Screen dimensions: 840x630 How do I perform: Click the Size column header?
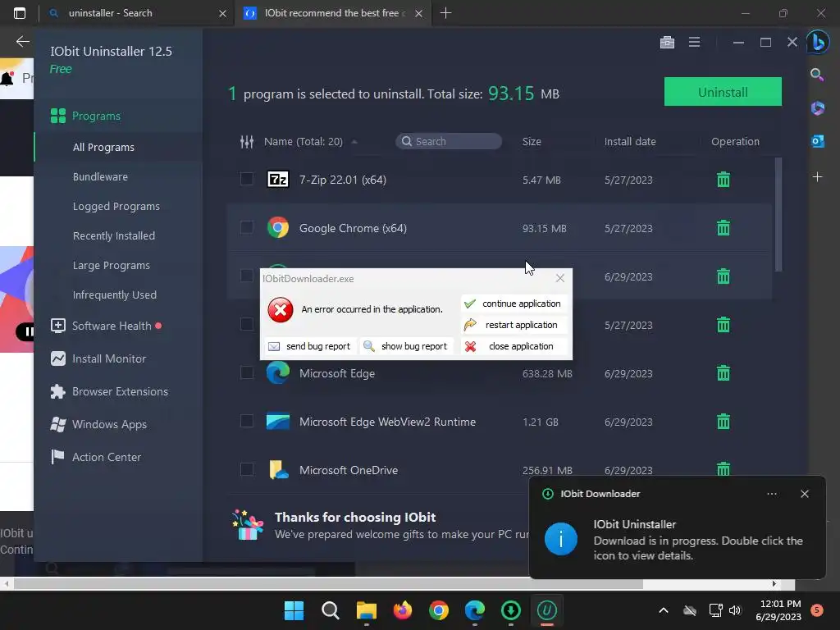point(532,141)
